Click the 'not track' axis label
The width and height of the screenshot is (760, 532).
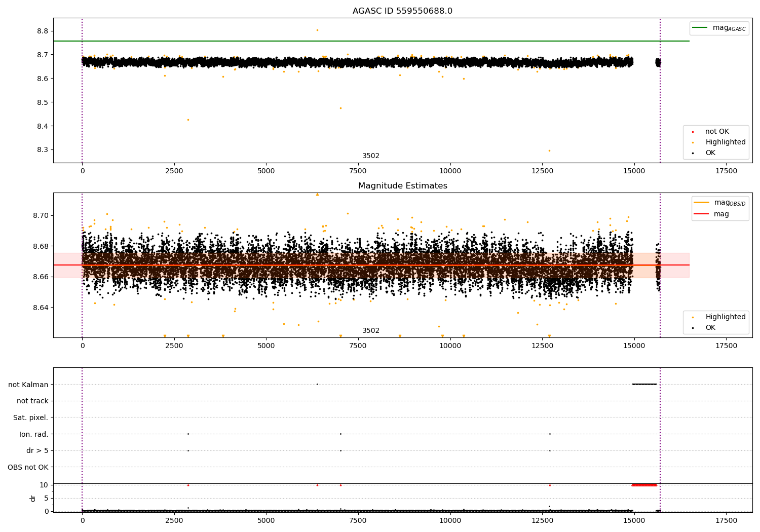point(32,401)
